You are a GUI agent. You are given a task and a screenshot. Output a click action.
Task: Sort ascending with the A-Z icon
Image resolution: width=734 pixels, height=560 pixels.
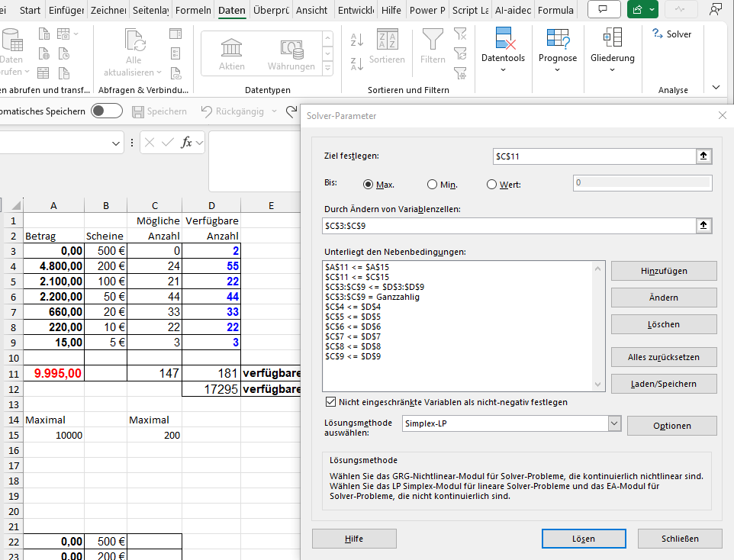pyautogui.click(x=357, y=40)
